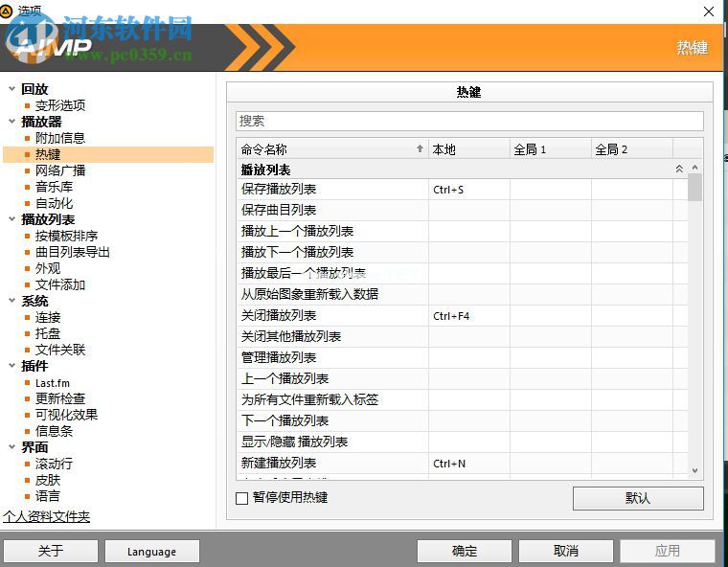Select the 上一个播放列表 row
728x567 pixels.
point(462,379)
